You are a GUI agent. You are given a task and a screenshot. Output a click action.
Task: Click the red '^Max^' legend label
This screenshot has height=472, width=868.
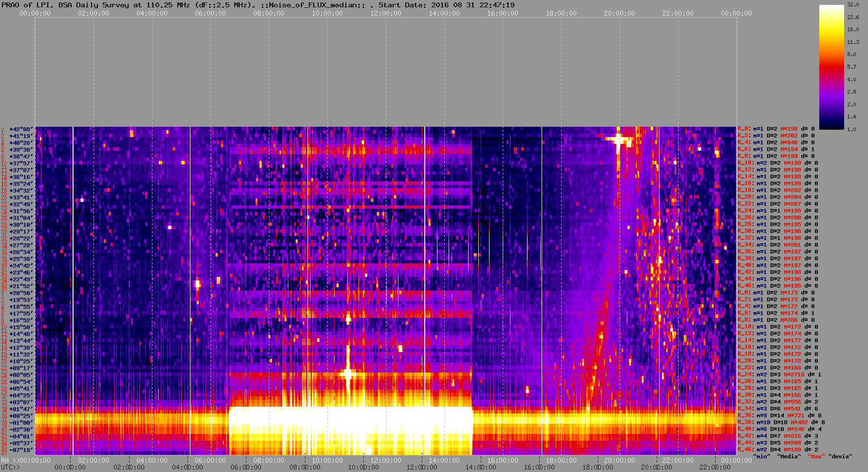click(x=816, y=457)
